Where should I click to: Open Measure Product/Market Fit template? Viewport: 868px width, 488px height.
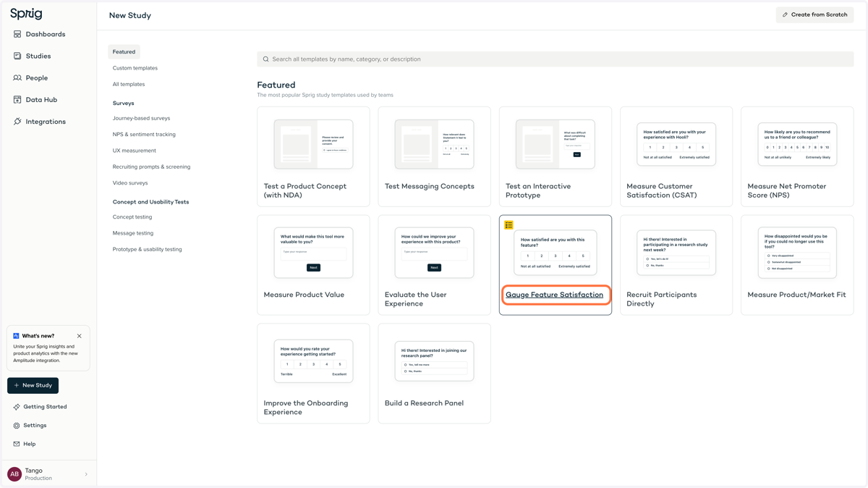[x=797, y=265]
